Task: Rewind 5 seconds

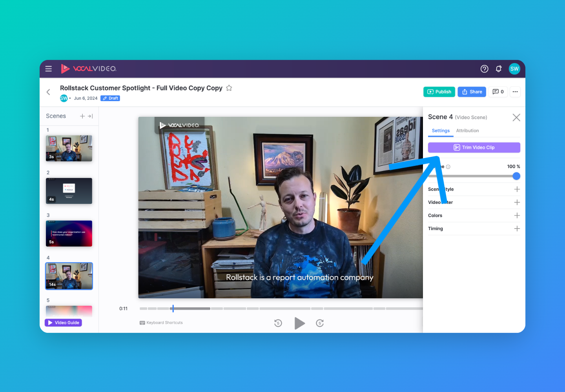Action: click(x=278, y=323)
